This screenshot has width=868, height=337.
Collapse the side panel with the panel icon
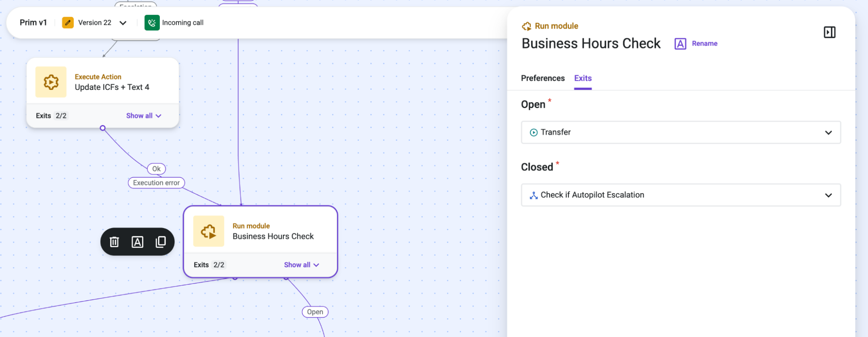pos(829,32)
